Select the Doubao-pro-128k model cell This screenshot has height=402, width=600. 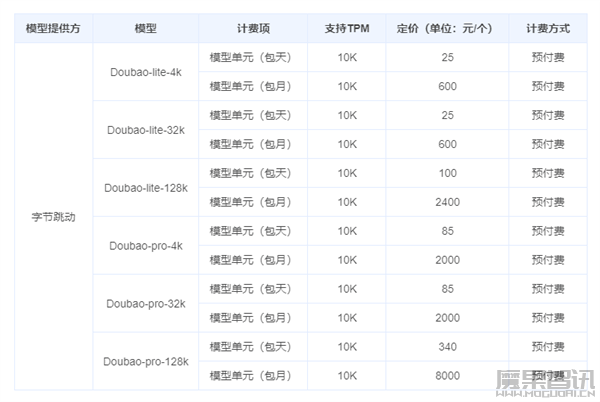146,361
